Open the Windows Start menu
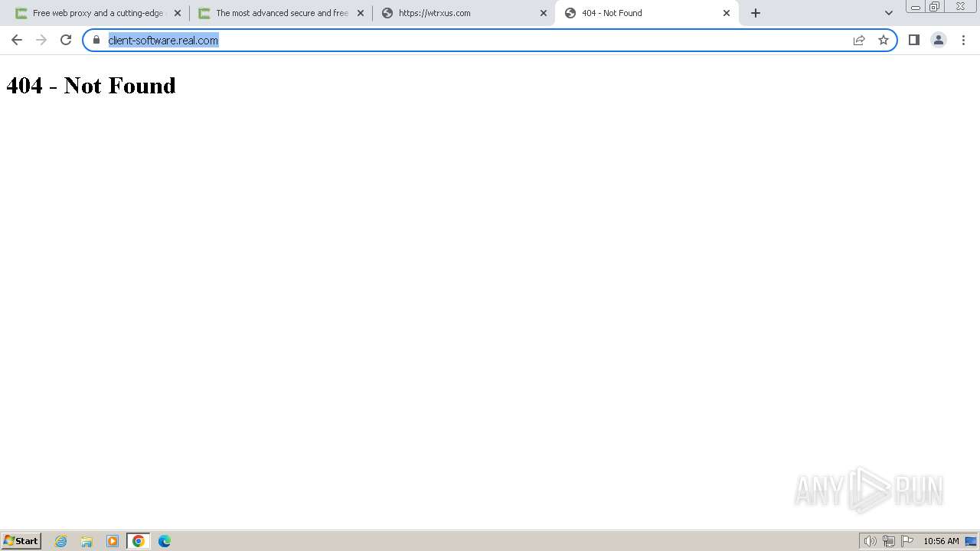The width and height of the screenshot is (980, 551). pyautogui.click(x=21, y=541)
